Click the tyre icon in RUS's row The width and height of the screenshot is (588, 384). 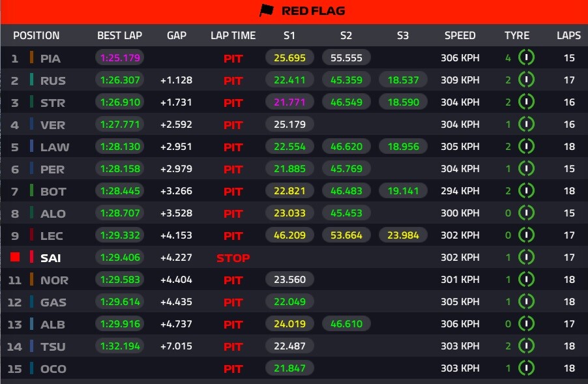click(x=527, y=80)
